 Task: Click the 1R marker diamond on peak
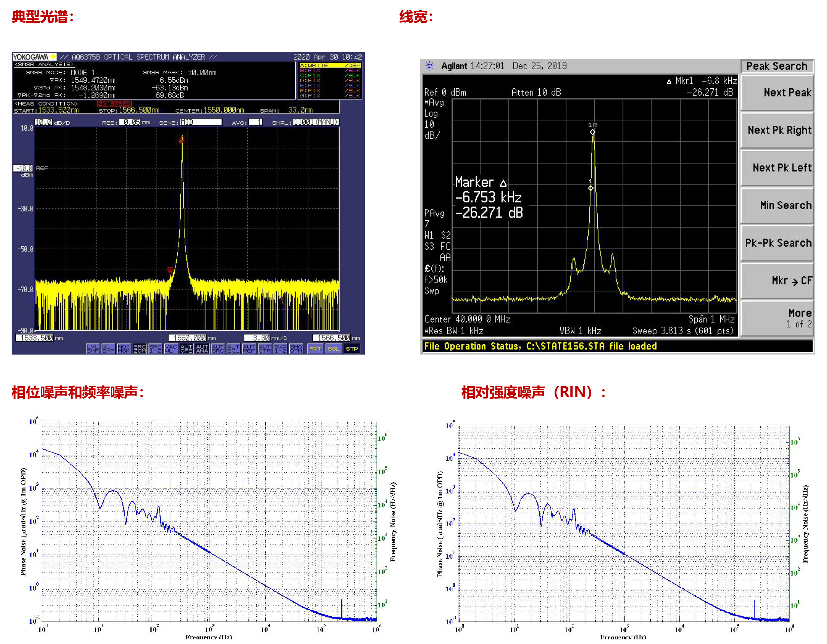click(592, 132)
